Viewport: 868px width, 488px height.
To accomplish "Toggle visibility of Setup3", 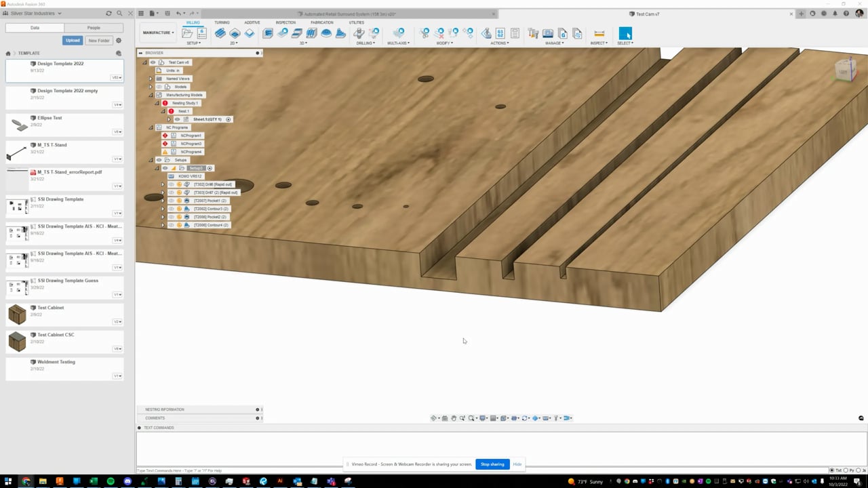I will pyautogui.click(x=165, y=168).
